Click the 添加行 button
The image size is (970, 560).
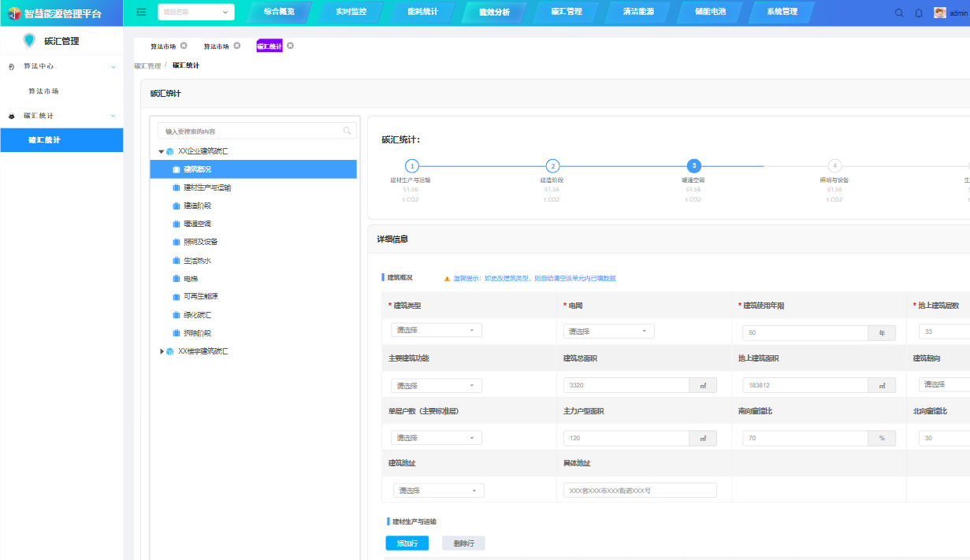point(407,543)
